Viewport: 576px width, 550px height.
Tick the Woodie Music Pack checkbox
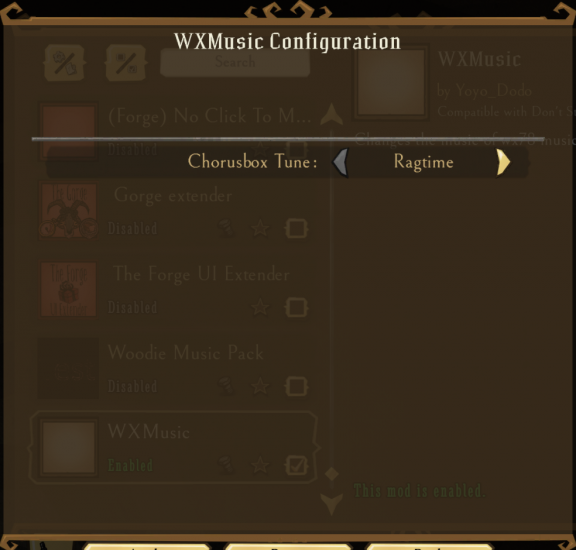296,386
